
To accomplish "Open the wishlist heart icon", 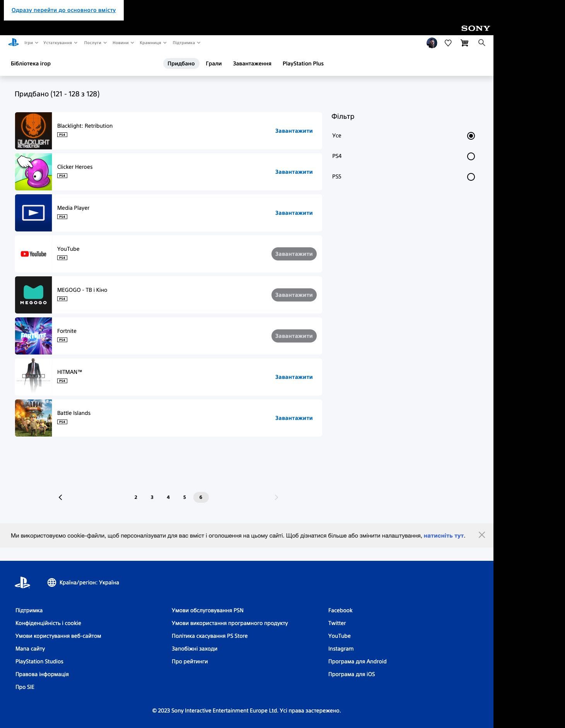I will [x=448, y=43].
